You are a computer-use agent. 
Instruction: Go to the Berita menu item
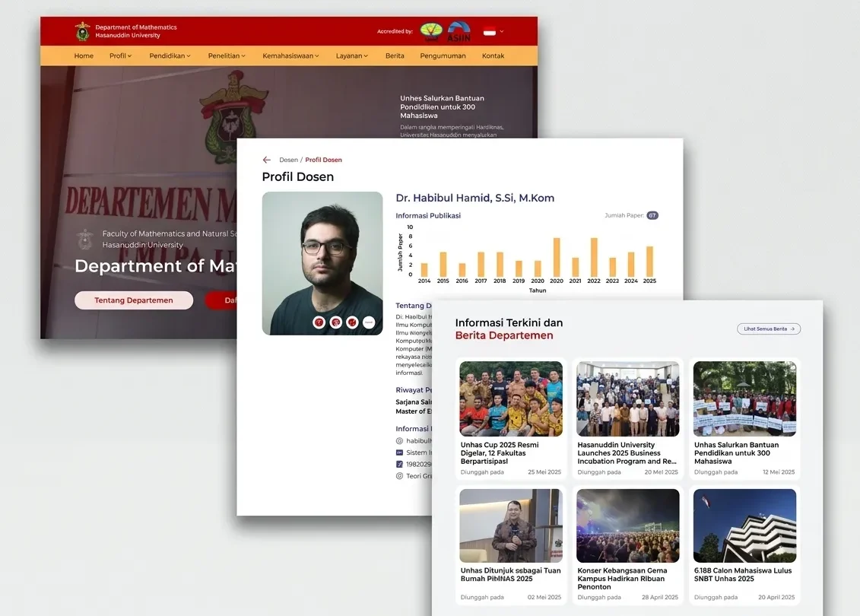(x=395, y=56)
